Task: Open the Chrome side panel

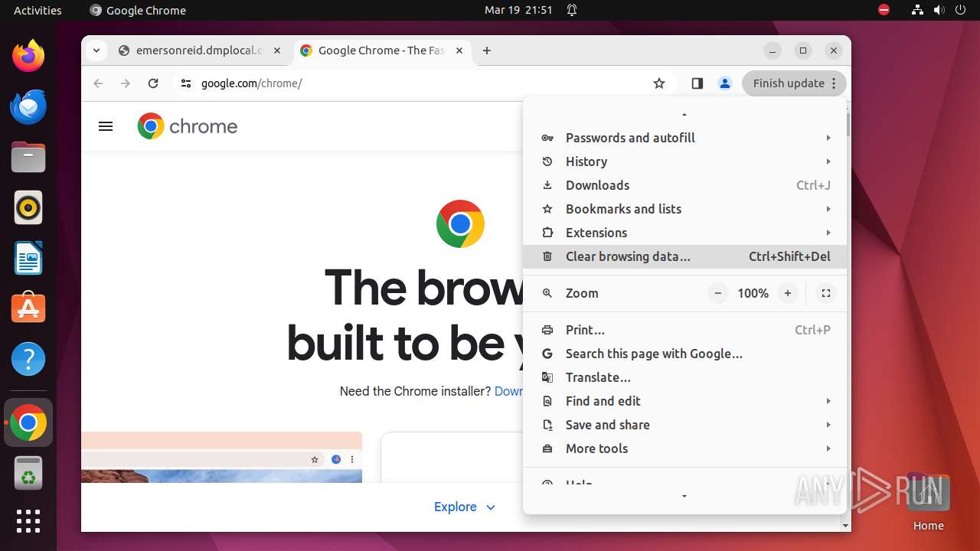Action: point(697,83)
